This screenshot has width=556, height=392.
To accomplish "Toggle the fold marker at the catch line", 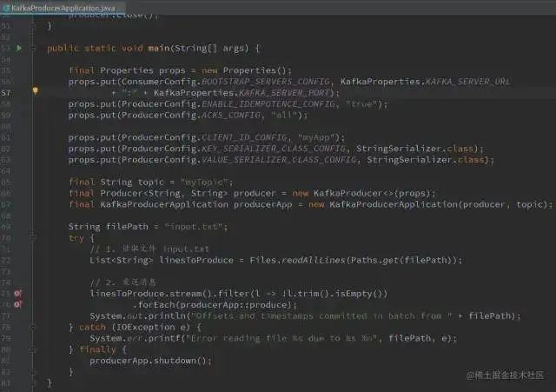I will 33,327.
